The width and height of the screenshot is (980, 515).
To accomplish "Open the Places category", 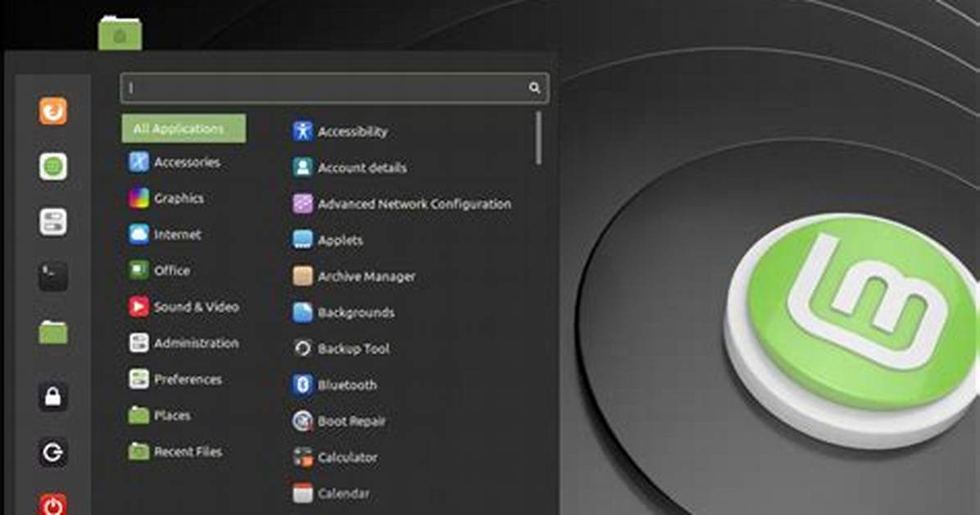I will (172, 415).
